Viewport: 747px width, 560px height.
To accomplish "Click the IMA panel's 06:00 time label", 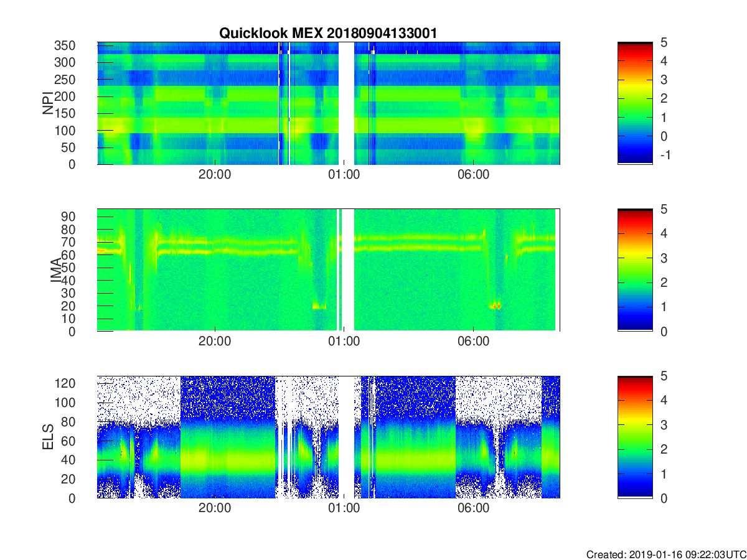I will click(x=473, y=342).
